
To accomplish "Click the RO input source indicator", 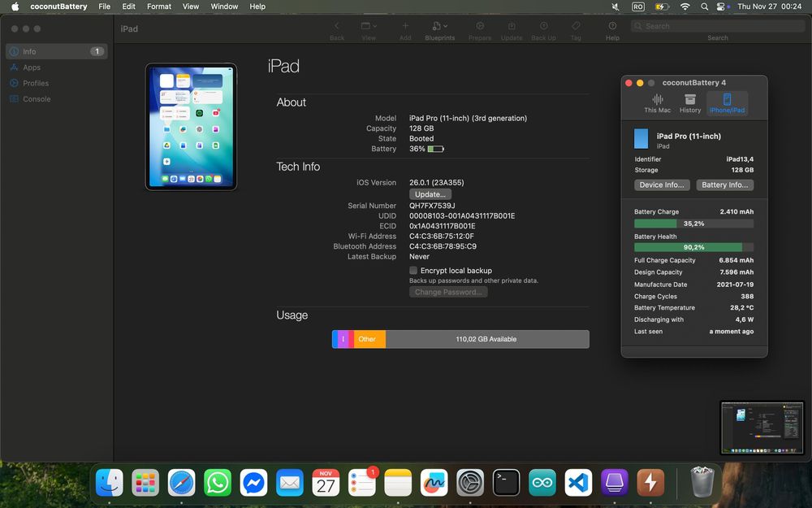I will [638, 7].
